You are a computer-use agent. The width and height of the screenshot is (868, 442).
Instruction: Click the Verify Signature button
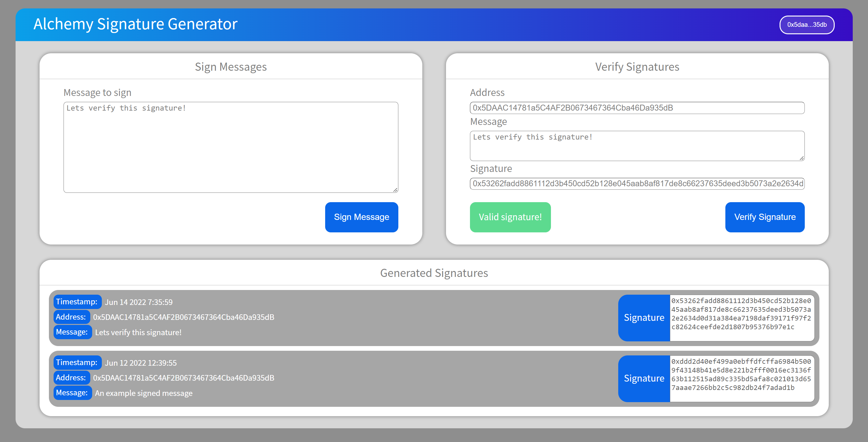point(765,217)
